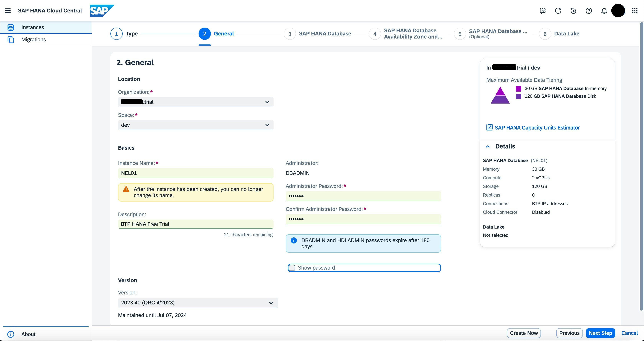Open the Space dropdown showing dev
The image size is (644, 341).
tap(195, 125)
